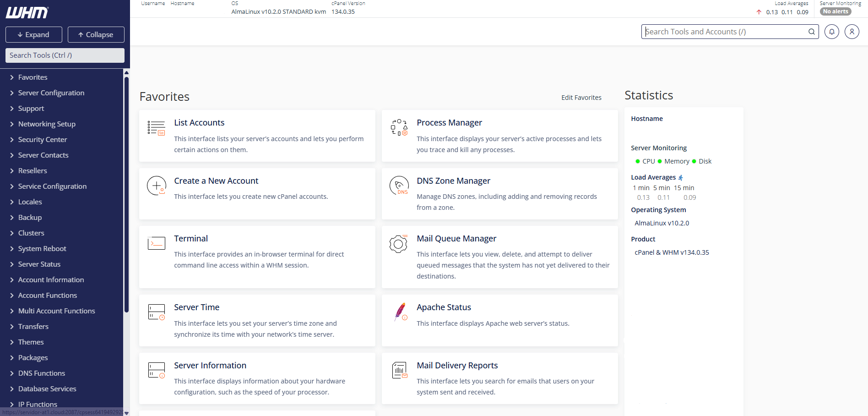Open the Server Status menu group

62,264
